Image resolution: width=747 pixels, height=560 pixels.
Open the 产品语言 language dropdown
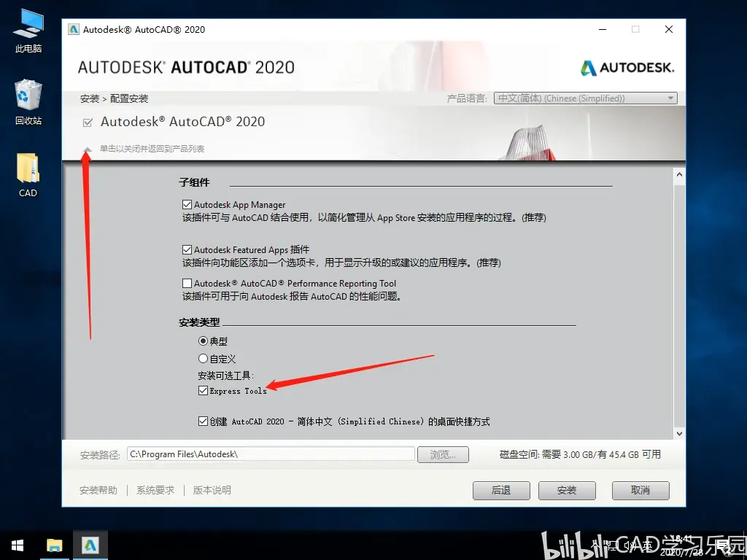pyautogui.click(x=586, y=98)
